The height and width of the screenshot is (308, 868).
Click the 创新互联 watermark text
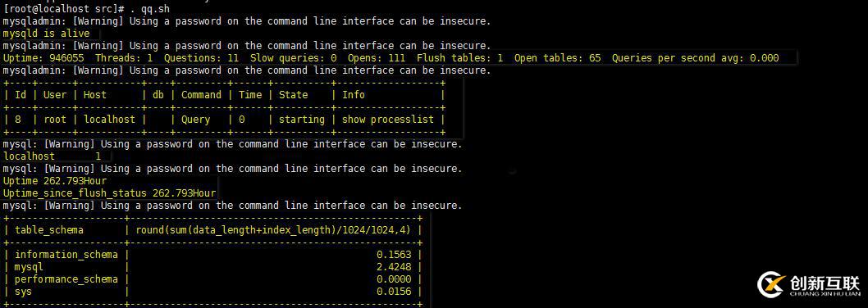point(823,282)
